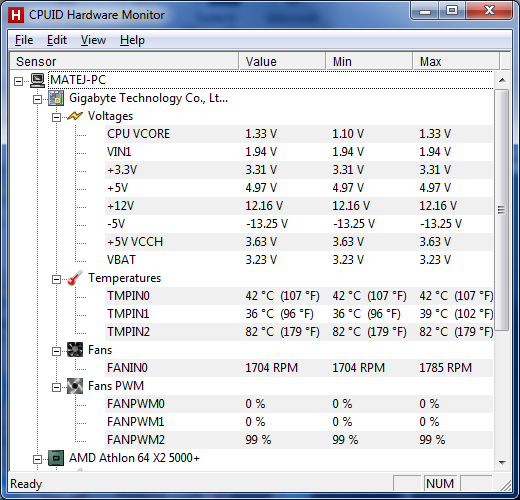Open the Edit menu

[57, 40]
